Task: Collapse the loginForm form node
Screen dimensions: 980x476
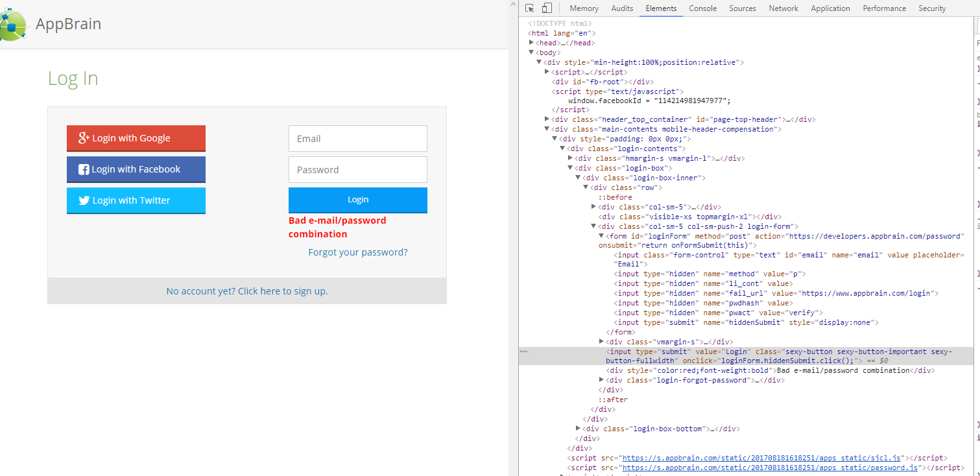Action: [602, 236]
